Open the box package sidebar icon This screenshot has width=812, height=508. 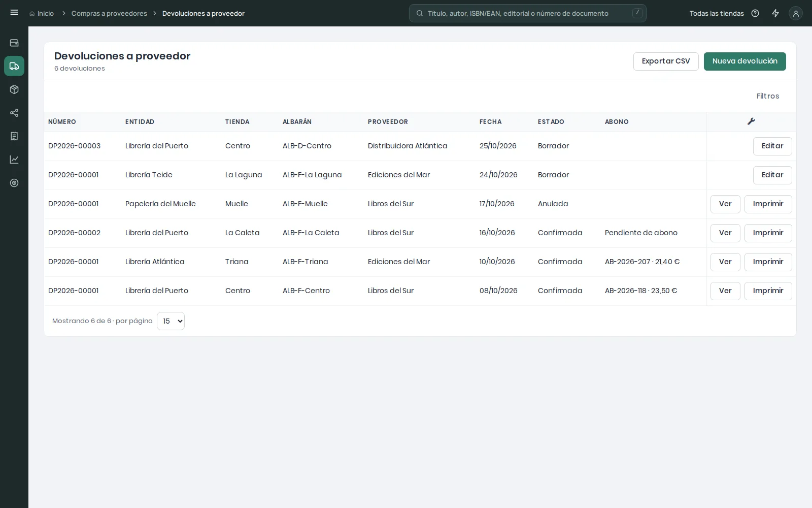[14, 89]
